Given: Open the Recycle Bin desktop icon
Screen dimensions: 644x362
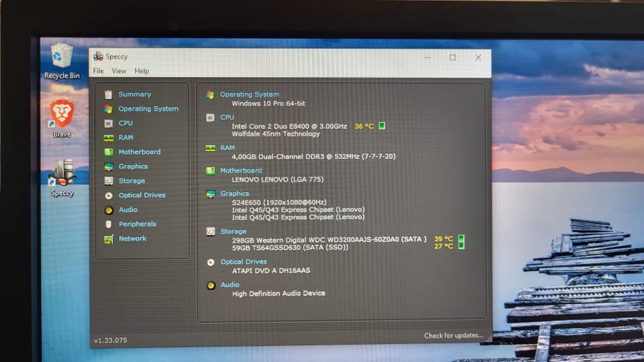Looking at the screenshot, I should coord(62,61).
